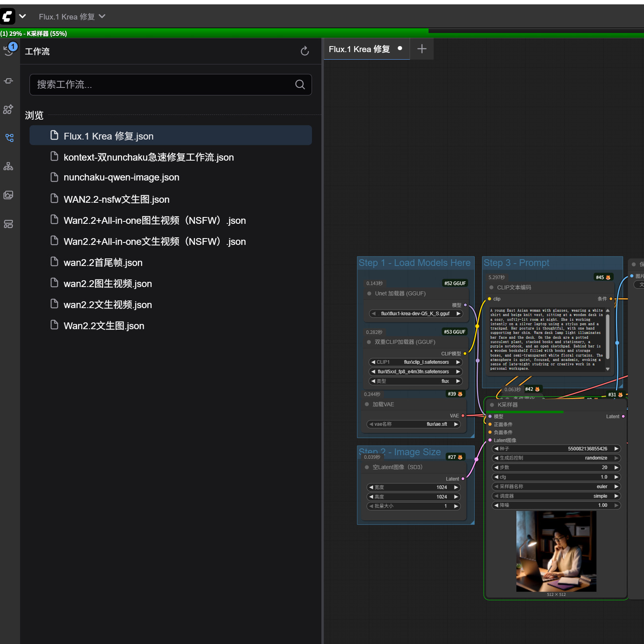Open the queue history panel with badge
This screenshot has height=644, width=644.
pos(9,50)
